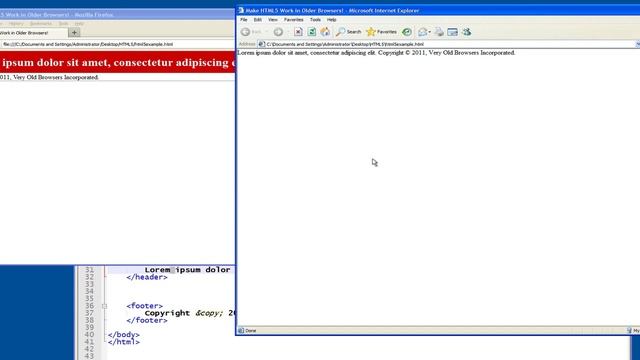Viewport: 640px width, 360px height.
Task: Expand the Mail dropdown arrow in IE
Action: click(429, 32)
